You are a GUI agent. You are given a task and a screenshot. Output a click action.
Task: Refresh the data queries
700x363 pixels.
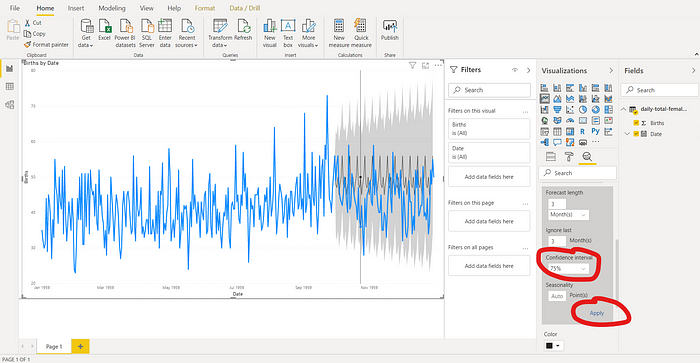243,30
